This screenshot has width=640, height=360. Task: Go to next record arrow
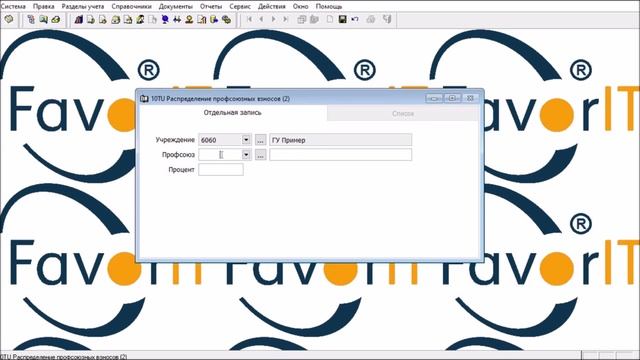point(273,19)
